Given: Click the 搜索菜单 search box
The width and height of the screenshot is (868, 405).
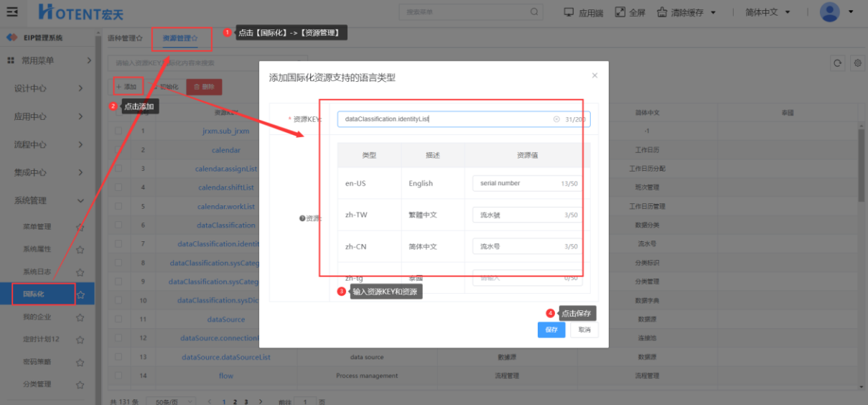Looking at the screenshot, I should coord(471,12).
